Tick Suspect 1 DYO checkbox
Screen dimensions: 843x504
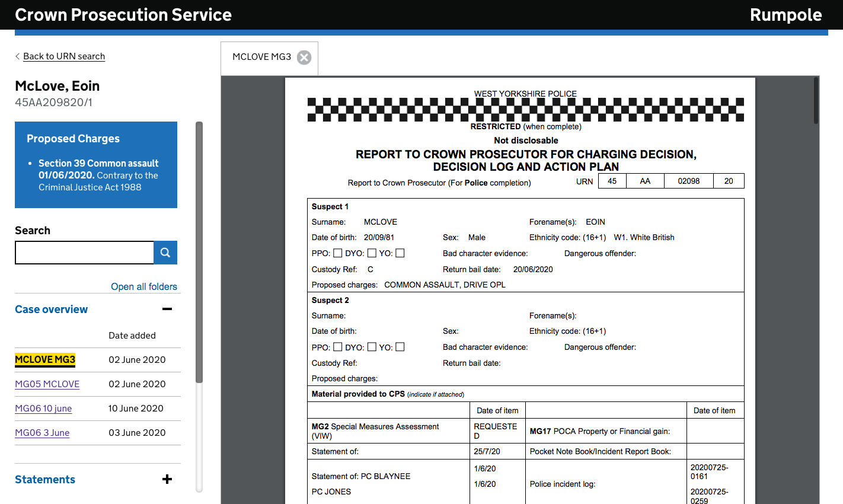pyautogui.click(x=372, y=253)
